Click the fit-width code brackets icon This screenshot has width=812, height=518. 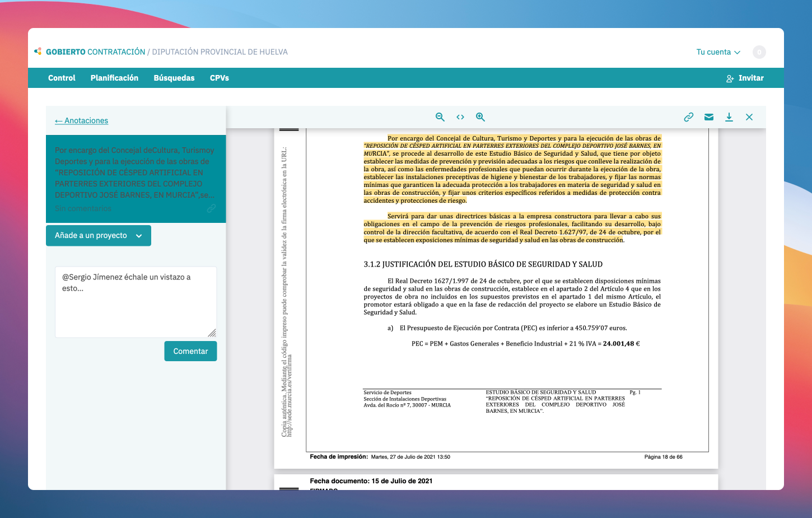tap(460, 117)
